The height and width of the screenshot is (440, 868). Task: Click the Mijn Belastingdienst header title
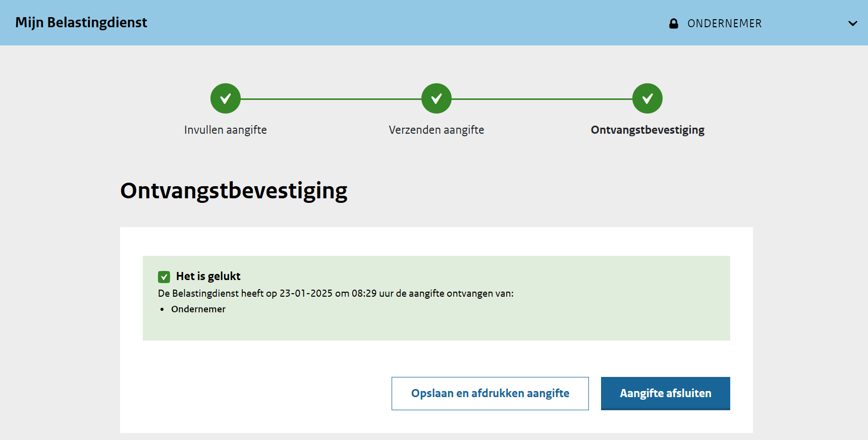tap(81, 23)
